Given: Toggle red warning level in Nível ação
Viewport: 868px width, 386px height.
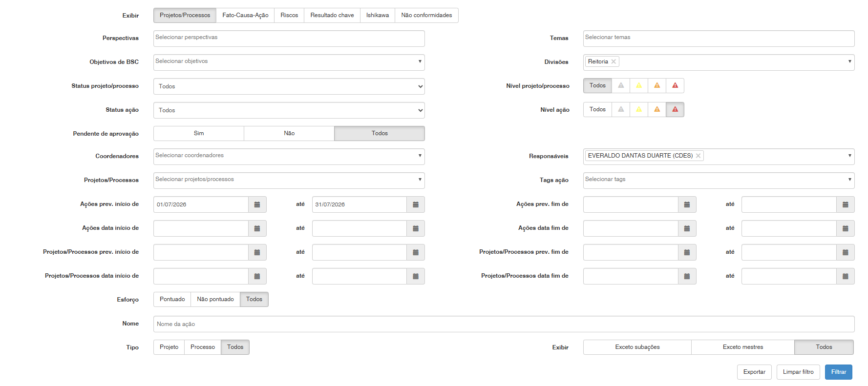Looking at the screenshot, I should pos(675,109).
